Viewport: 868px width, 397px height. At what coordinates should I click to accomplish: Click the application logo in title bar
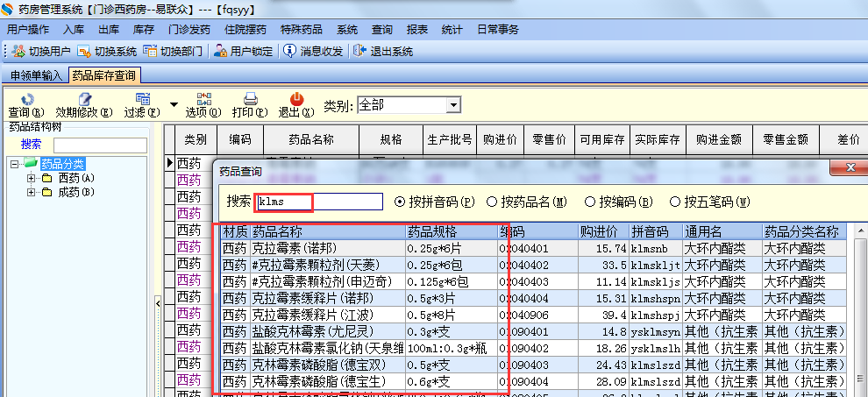click(7, 8)
